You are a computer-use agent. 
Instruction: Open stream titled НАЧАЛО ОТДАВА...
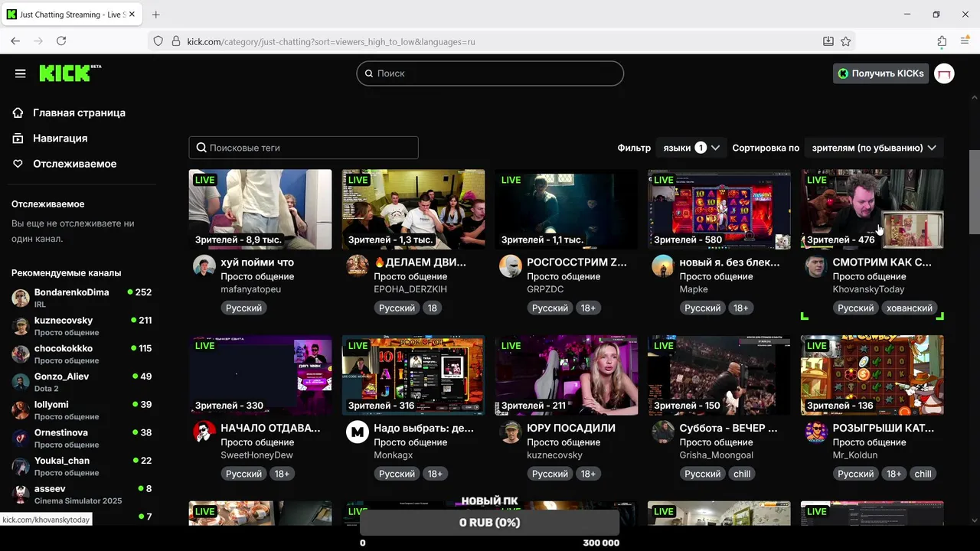point(270,428)
